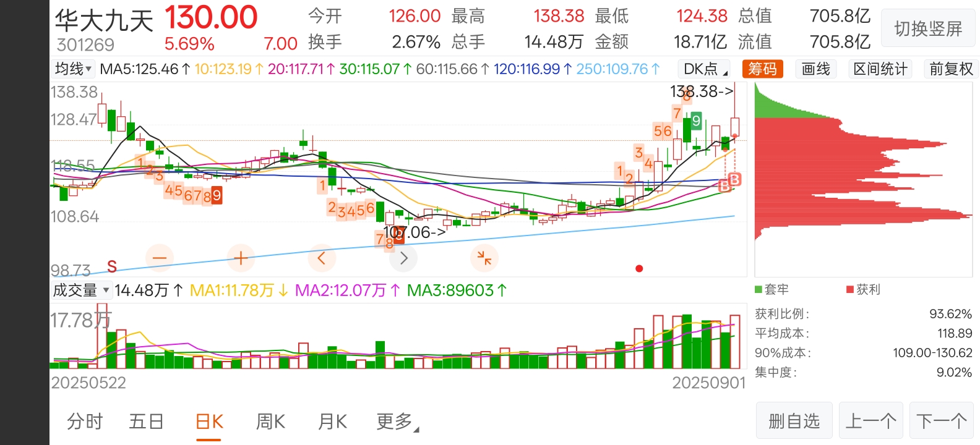Tap the current price 130.00
The image size is (980, 445).
click(x=211, y=17)
